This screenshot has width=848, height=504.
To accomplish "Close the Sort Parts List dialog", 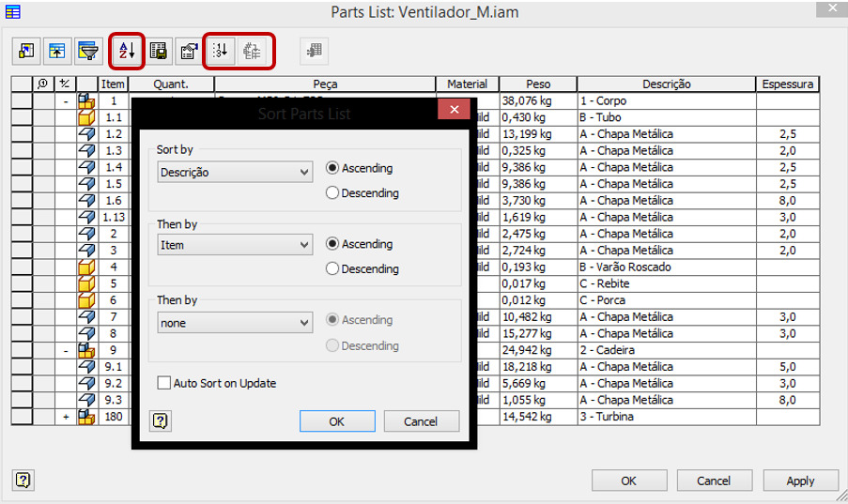I will (x=455, y=110).
